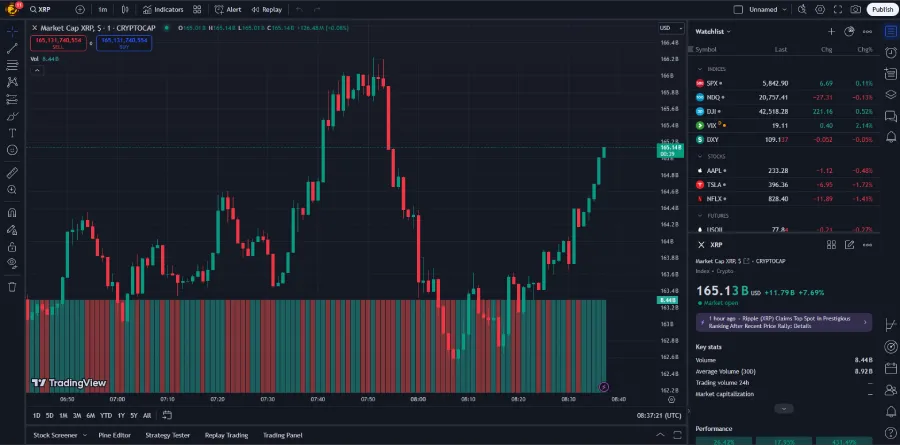Image resolution: width=900 pixels, height=445 pixels.
Task: Select the crosshair cursor tool
Action: pyautogui.click(x=12, y=32)
